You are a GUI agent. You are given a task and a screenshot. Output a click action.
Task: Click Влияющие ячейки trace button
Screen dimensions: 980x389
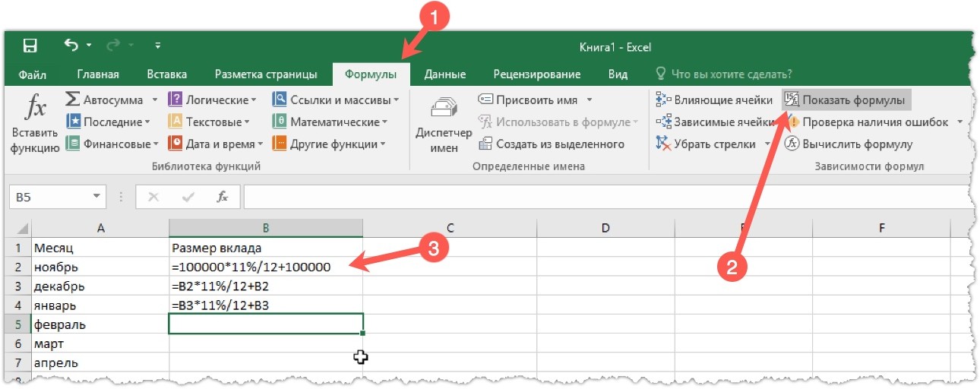click(714, 100)
